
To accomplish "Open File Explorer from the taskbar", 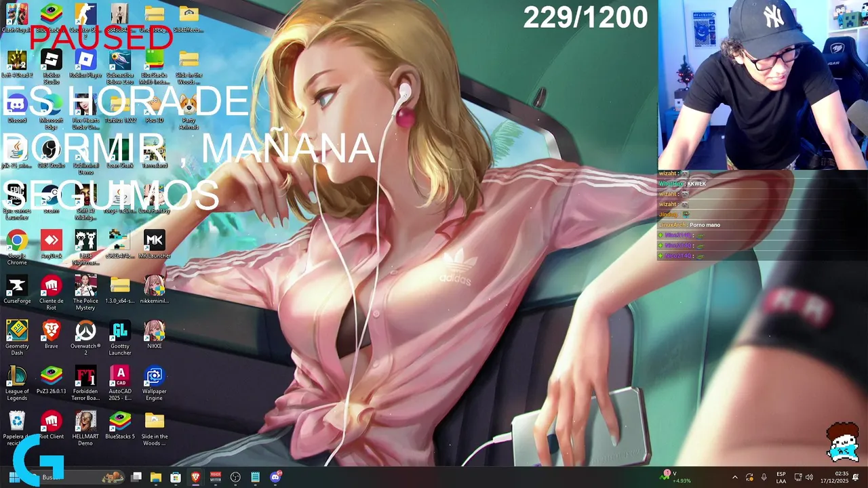I will click(155, 477).
